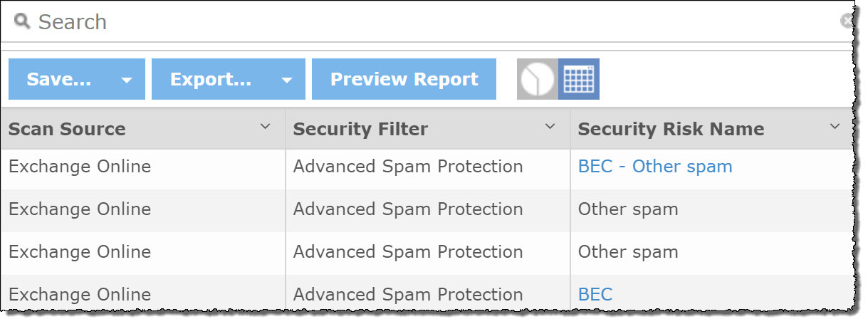868x324 pixels.
Task: Switch to pie chart view
Action: click(537, 79)
